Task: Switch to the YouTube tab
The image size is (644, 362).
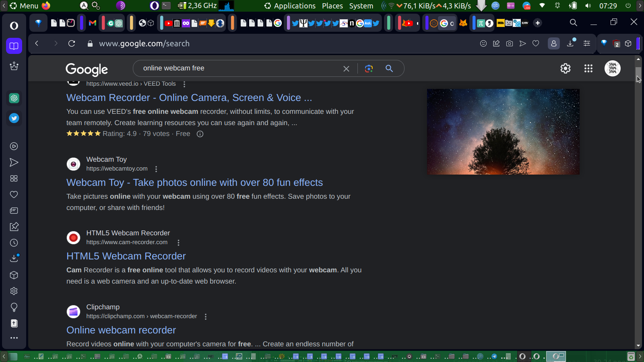Action: [169, 23]
